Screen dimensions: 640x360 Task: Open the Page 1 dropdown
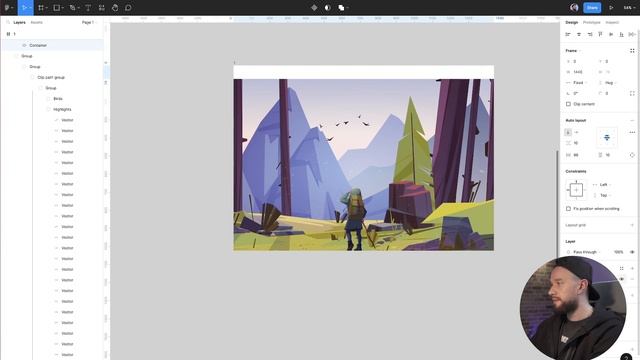click(89, 22)
